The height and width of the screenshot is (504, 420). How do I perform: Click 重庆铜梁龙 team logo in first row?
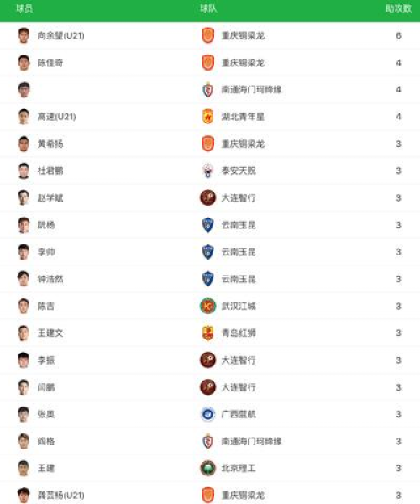[208, 35]
